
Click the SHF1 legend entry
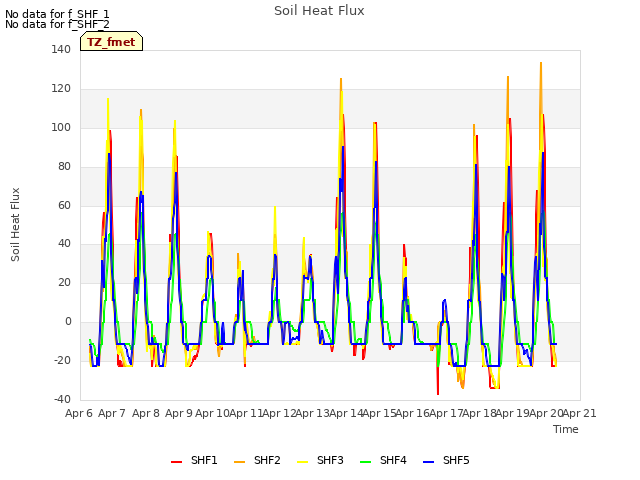[194, 460]
